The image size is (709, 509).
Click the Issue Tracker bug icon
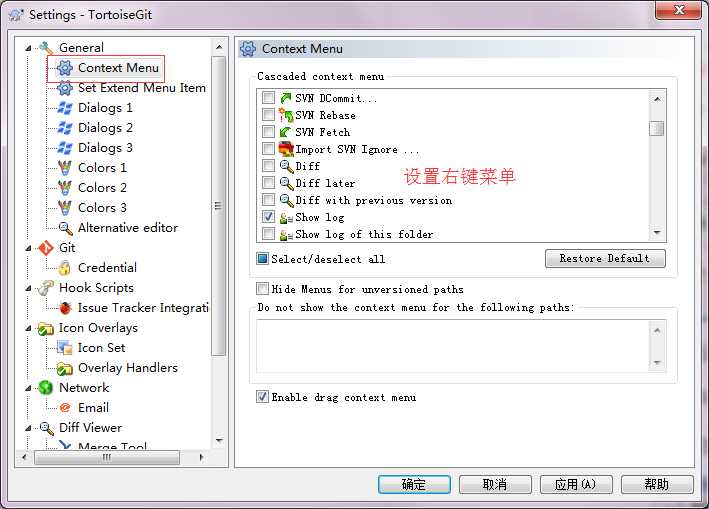click(x=65, y=308)
